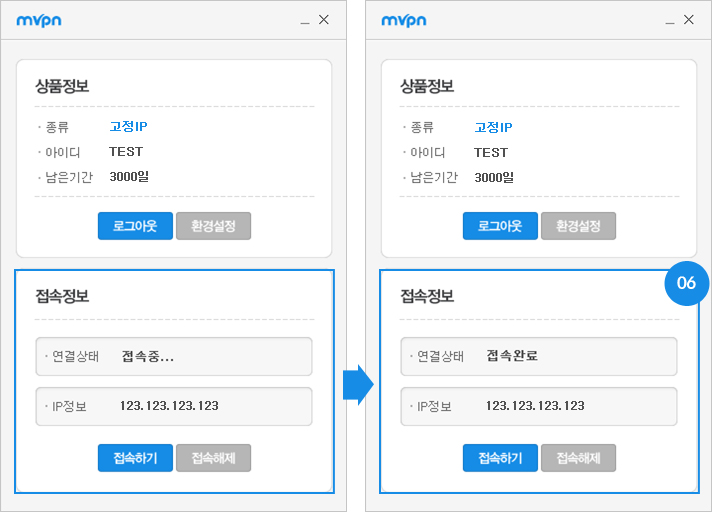Click the 연결상태 field showing 접속완료
The image size is (712, 512).
pyautogui.click(x=539, y=356)
